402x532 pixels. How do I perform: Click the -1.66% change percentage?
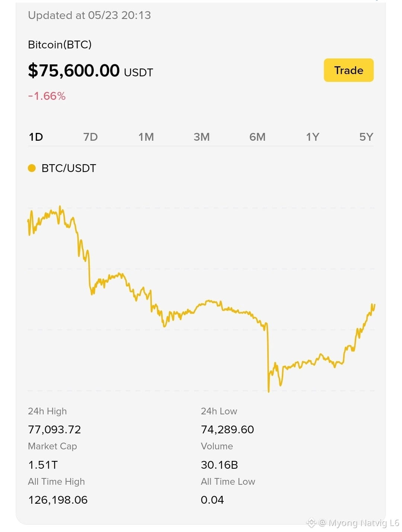(47, 96)
